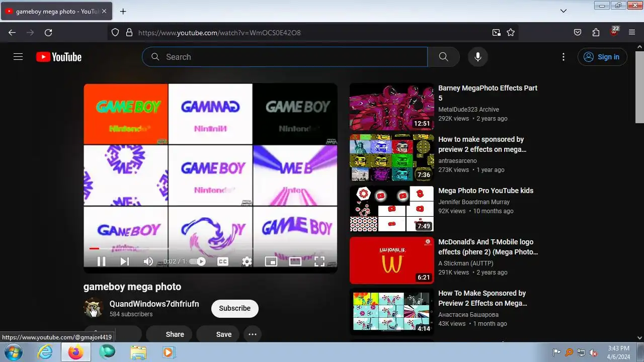Bookmark this page with star icon
Image resolution: width=644 pixels, height=362 pixels.
(511, 33)
